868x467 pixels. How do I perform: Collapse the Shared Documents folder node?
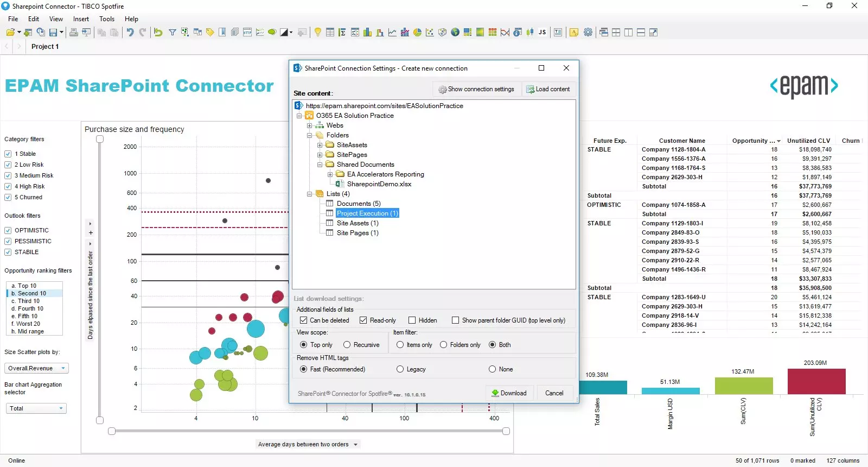(320, 165)
